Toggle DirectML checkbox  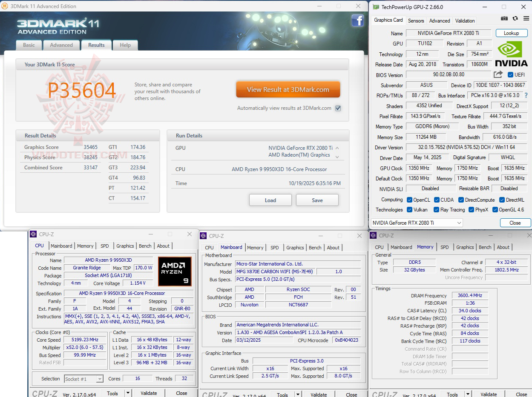pos(502,200)
